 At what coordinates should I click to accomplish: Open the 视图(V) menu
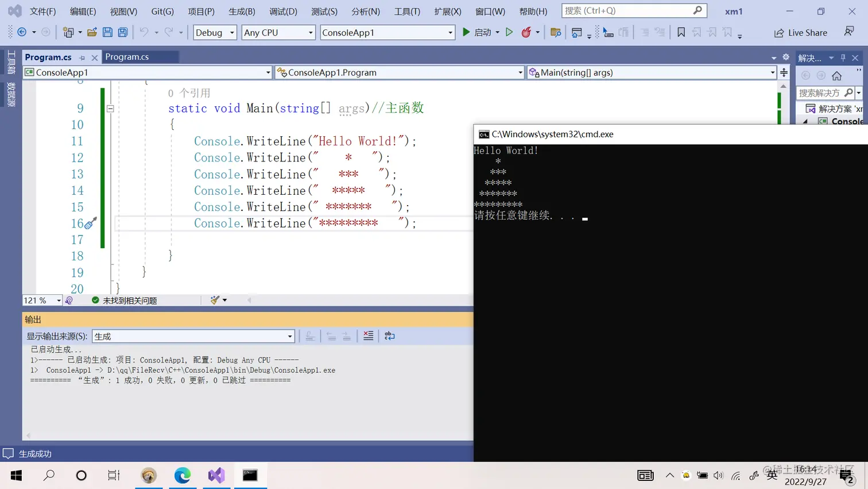[x=123, y=11]
